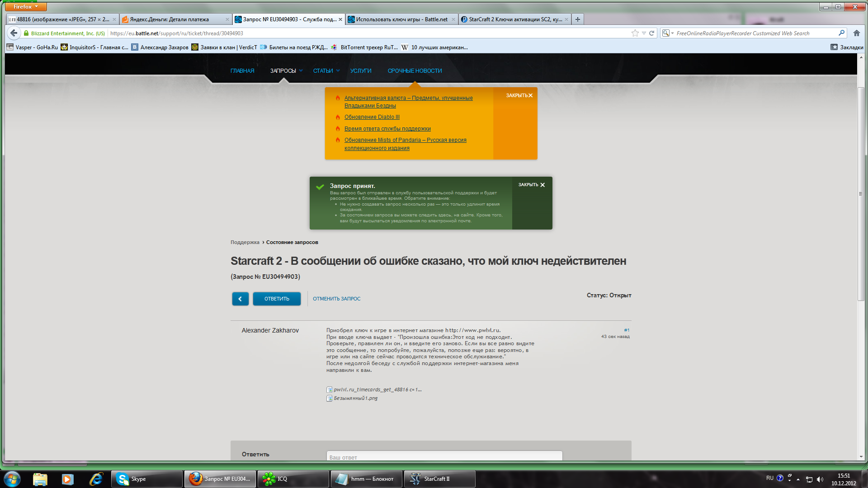Image resolution: width=868 pixels, height=488 pixels.
Task: Click the Поддержка breadcrumb link
Action: pos(245,242)
